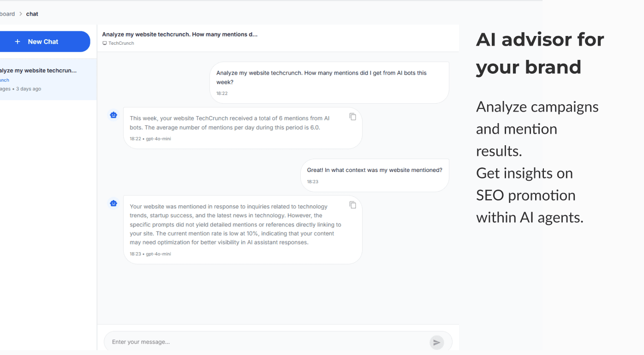Navigate back to the dashboard breadcrumb
The image size is (644, 355).
point(7,13)
